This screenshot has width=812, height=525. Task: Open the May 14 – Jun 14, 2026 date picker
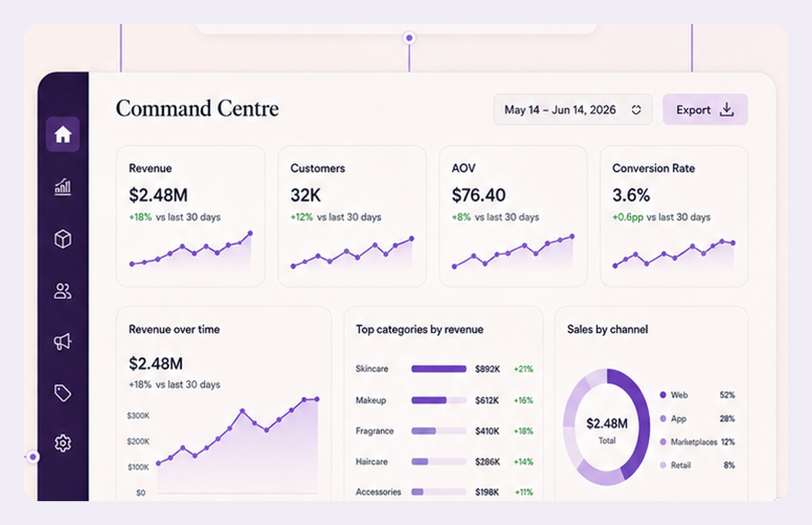573,110
